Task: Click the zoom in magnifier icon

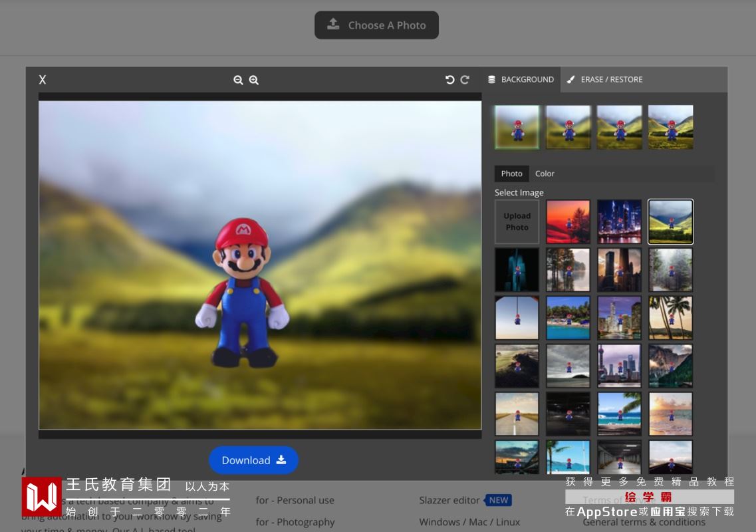Action: click(254, 80)
